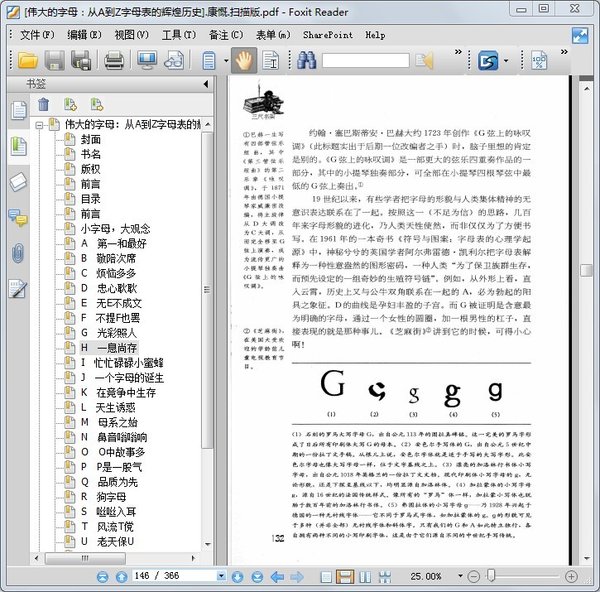600x592 pixels.
Task: Click the binoculars search icon
Action: [308, 61]
